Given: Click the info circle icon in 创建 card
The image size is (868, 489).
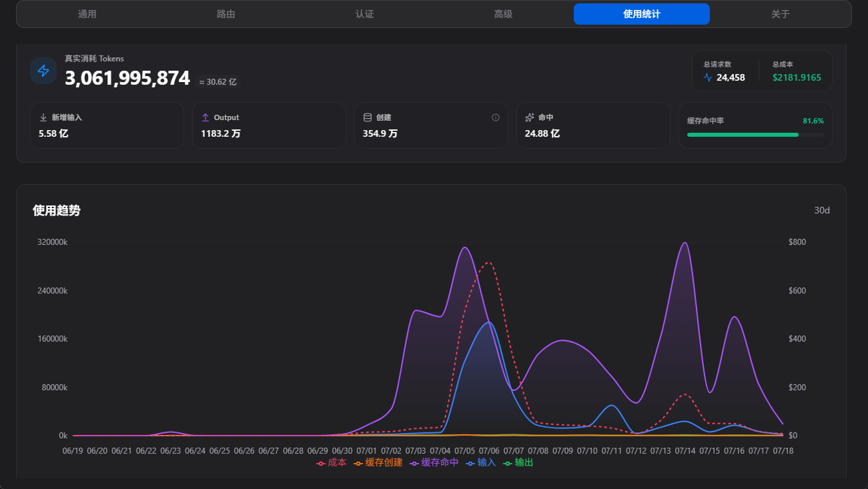Looking at the screenshot, I should [496, 117].
